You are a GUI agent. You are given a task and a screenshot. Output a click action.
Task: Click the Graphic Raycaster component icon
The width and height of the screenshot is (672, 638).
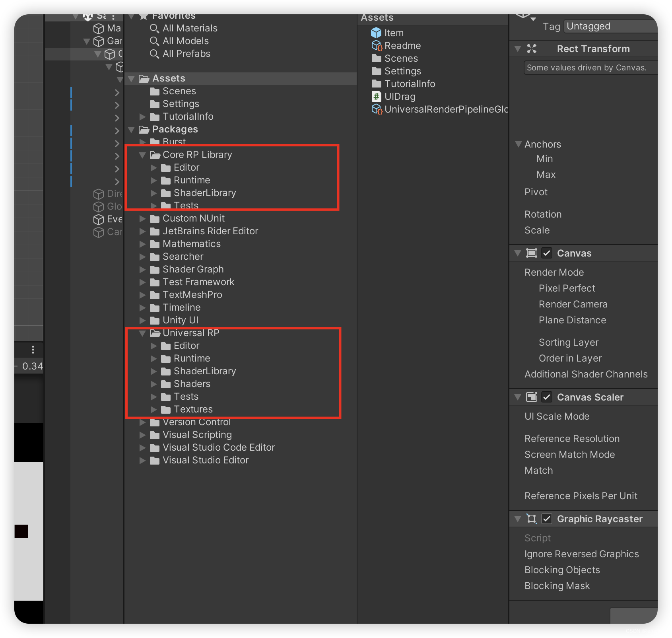coord(532,519)
